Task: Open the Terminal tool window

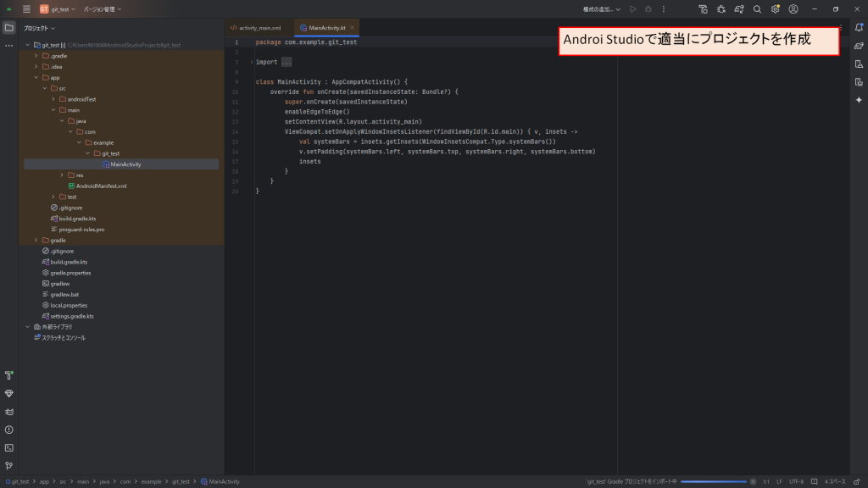Action: pyautogui.click(x=8, y=447)
